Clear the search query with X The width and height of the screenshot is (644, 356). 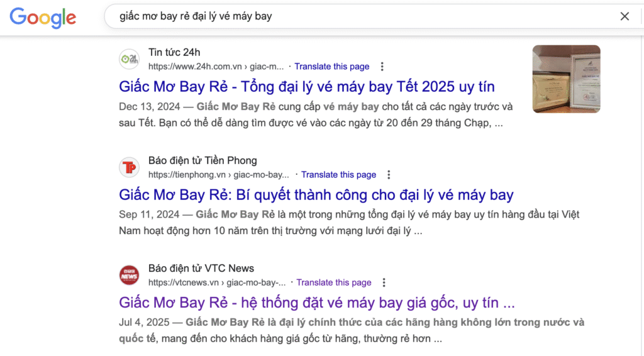point(625,16)
